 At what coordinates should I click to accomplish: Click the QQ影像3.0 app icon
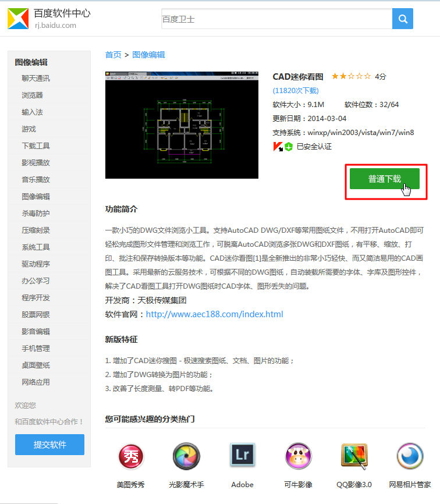point(354,456)
